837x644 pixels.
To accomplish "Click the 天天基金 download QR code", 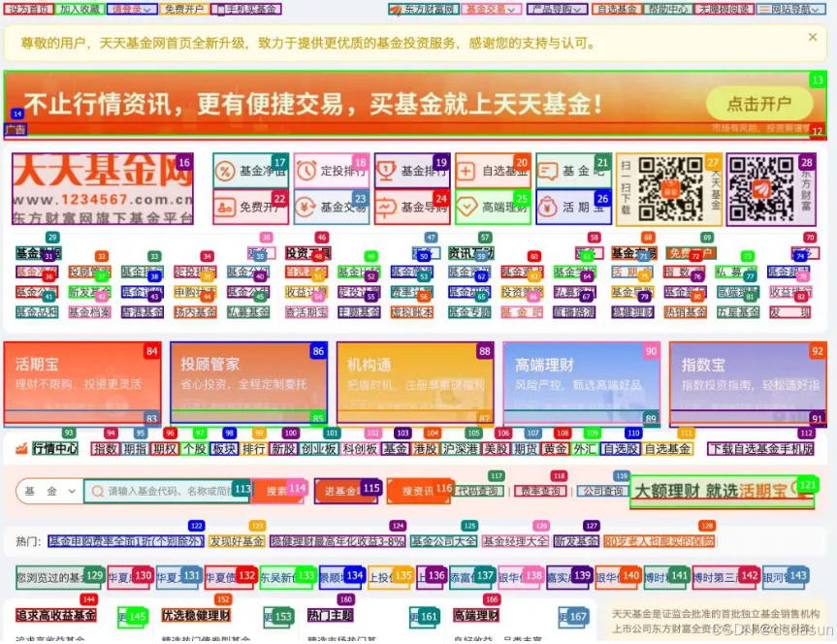I will click(x=670, y=189).
